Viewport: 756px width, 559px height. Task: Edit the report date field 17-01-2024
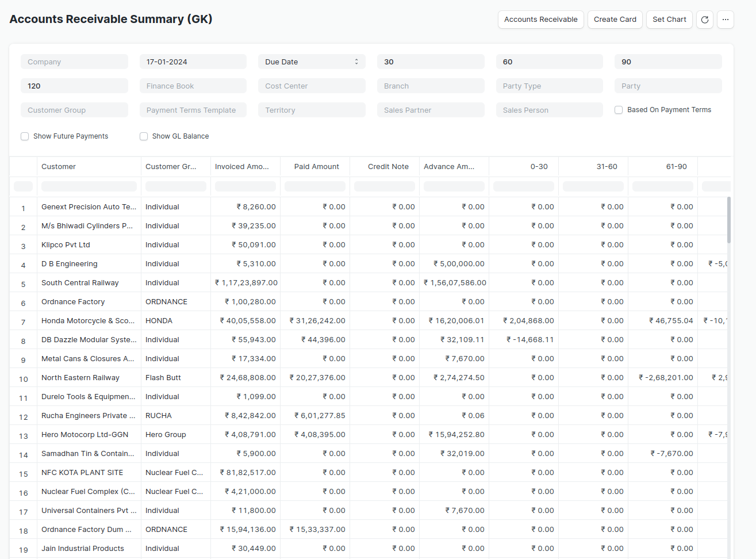tap(193, 62)
